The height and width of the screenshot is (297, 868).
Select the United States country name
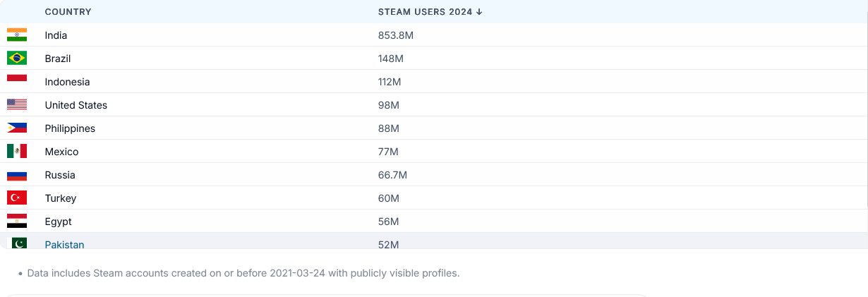(76, 105)
